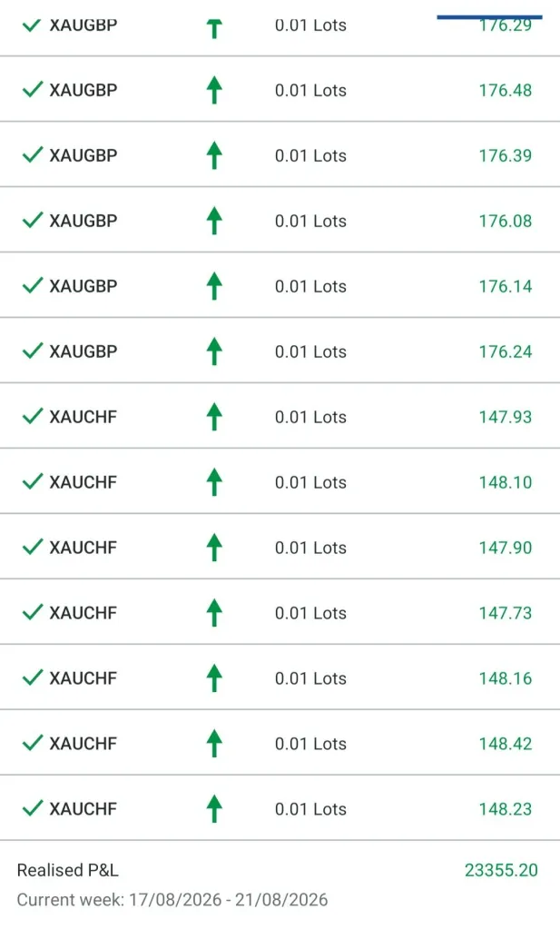Click the checkmark on the XAUGBP 176.08 trade
Viewport: 560px width, 929px height.
coord(33,220)
